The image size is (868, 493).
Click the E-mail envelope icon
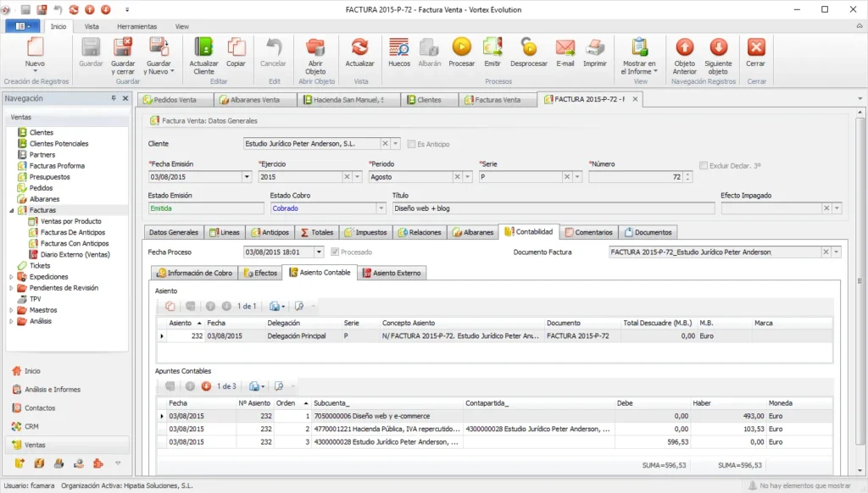565,47
